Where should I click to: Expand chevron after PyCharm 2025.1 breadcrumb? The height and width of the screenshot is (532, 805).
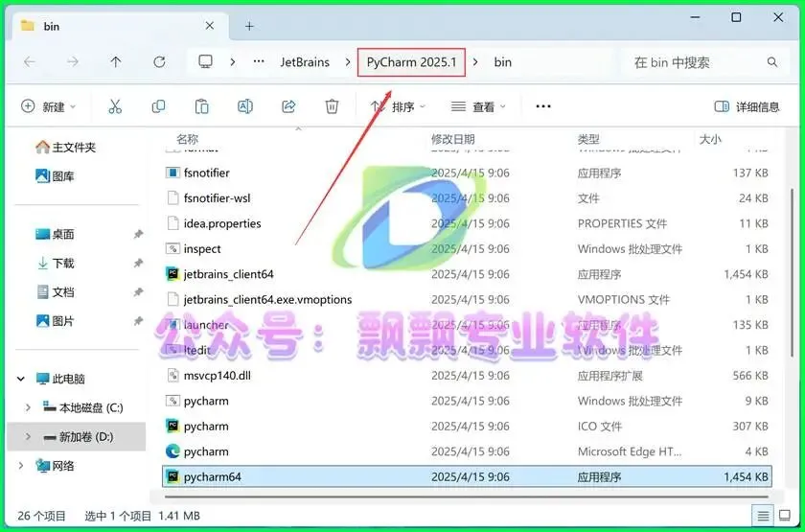[x=475, y=62]
